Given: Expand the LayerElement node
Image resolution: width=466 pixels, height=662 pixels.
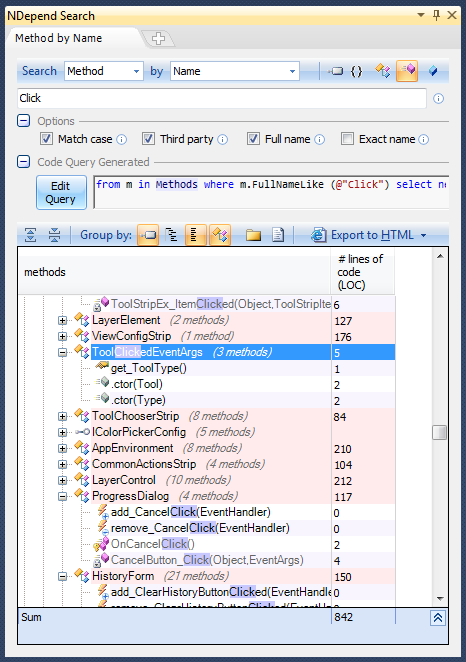Looking at the screenshot, I should [x=62, y=320].
